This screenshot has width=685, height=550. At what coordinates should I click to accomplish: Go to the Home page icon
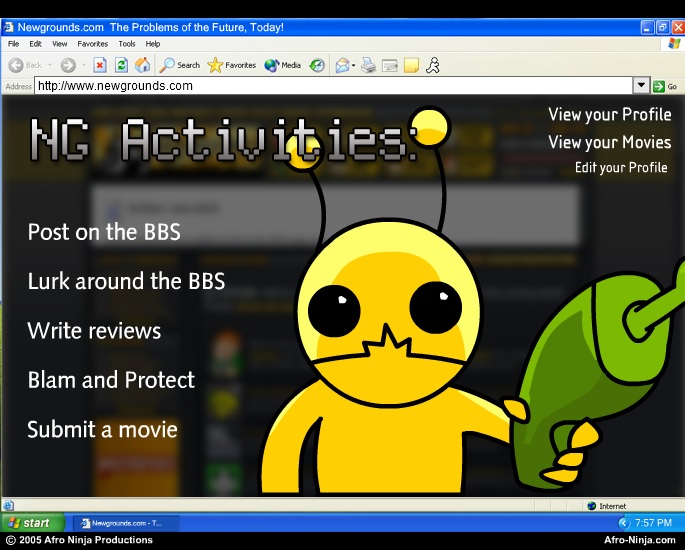pos(142,66)
